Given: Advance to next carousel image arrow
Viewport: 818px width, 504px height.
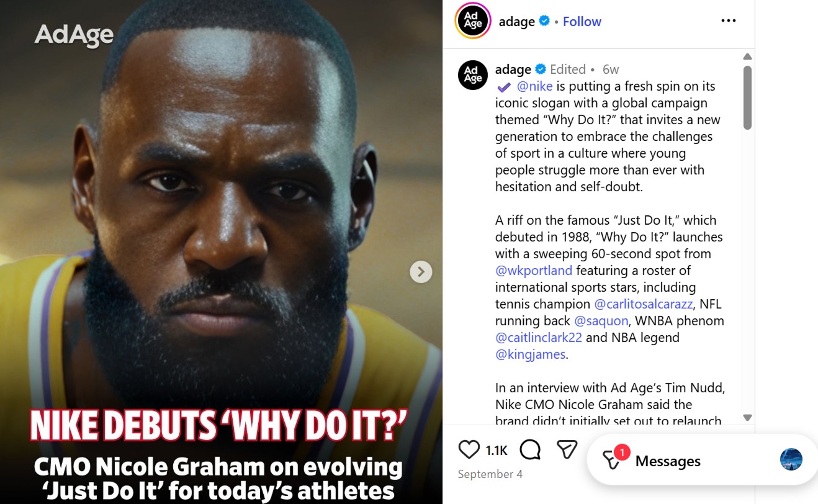Looking at the screenshot, I should 421,271.
